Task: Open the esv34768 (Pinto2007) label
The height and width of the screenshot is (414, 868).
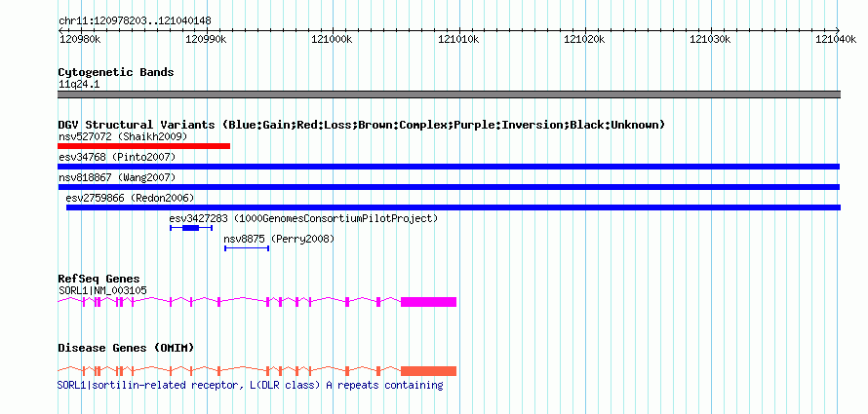Action: click(117, 158)
